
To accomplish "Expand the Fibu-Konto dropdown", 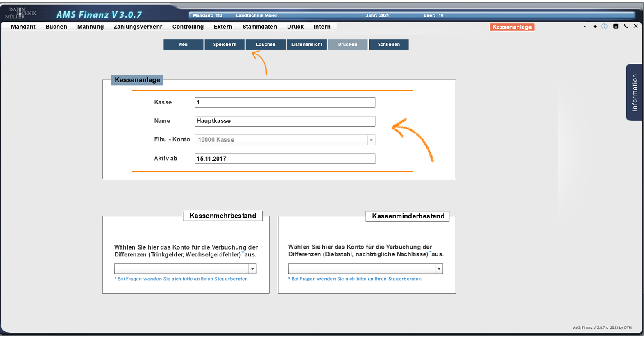I will click(x=371, y=140).
